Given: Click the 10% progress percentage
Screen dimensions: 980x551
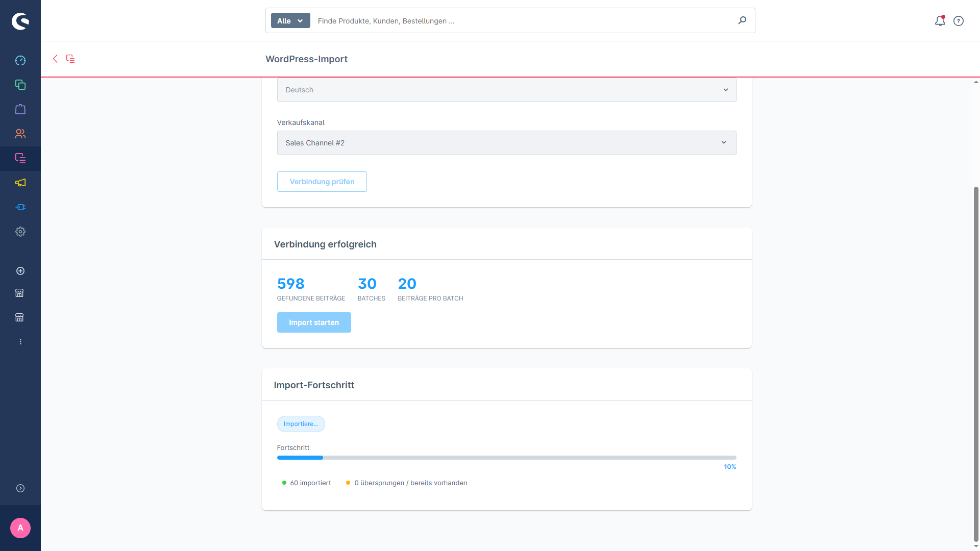Looking at the screenshot, I should (730, 467).
